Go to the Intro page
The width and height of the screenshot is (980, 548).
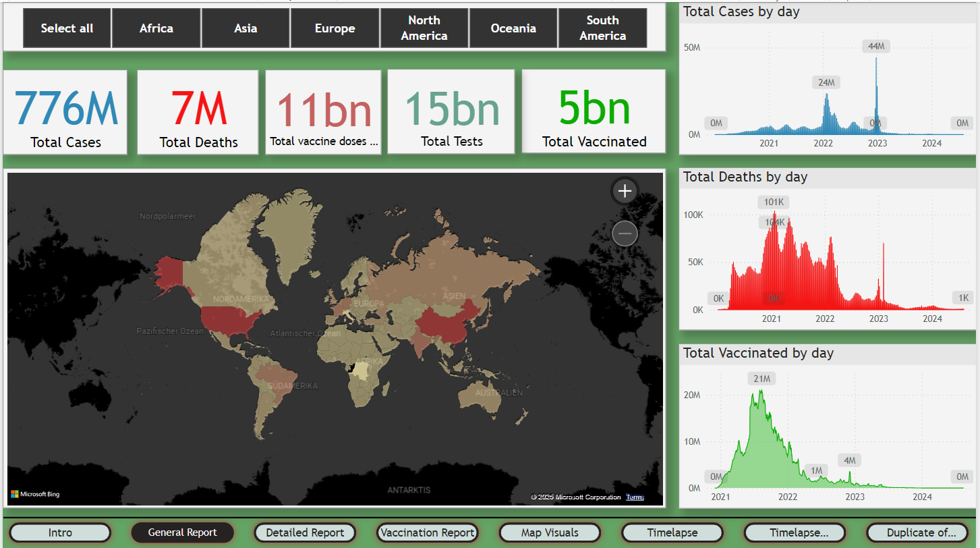tap(60, 532)
